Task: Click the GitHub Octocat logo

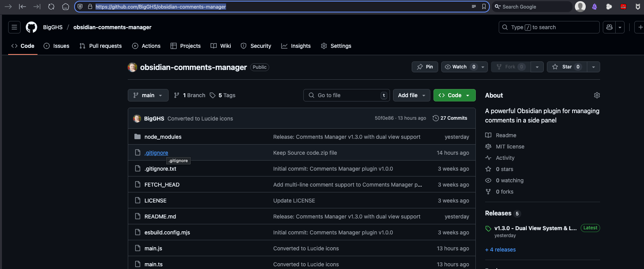Action: click(x=31, y=27)
